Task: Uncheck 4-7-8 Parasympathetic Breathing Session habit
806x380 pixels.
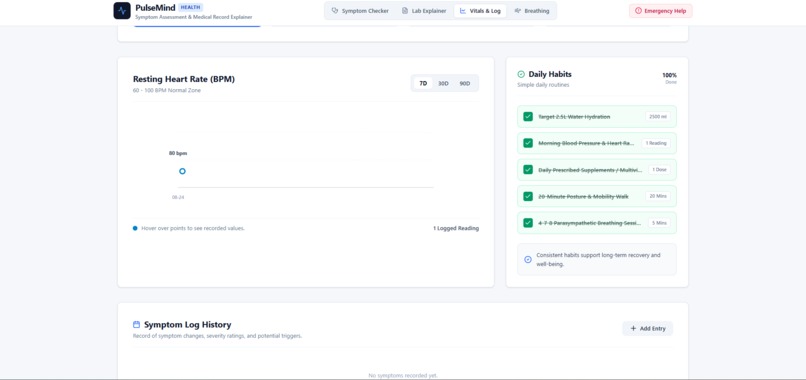Action: (x=528, y=223)
